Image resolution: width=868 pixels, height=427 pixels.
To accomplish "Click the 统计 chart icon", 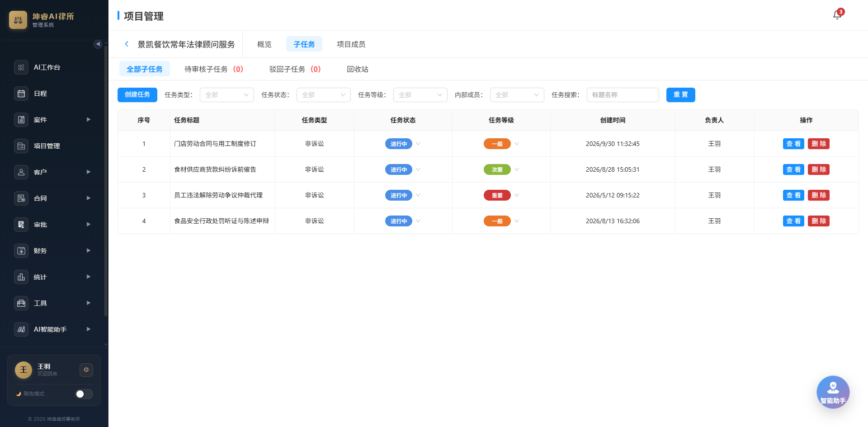I will [21, 277].
